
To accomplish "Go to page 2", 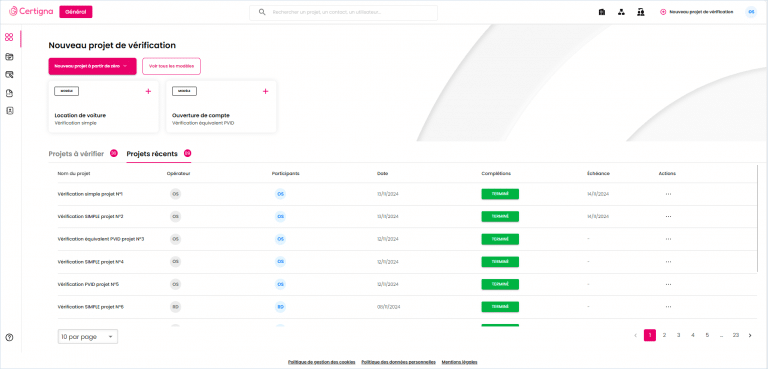I will point(664,336).
